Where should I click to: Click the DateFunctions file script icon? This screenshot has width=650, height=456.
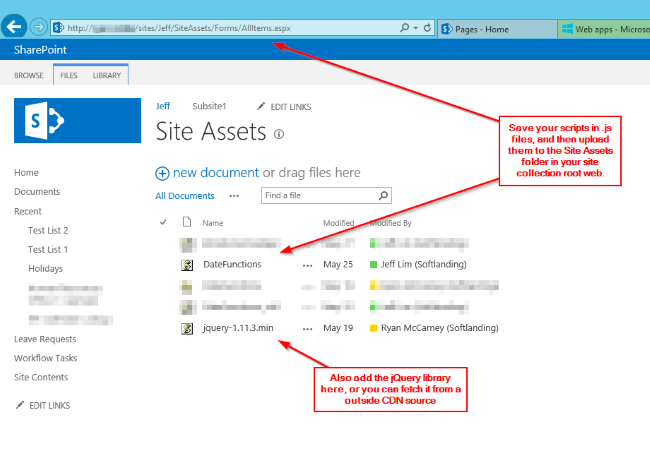[x=187, y=265]
